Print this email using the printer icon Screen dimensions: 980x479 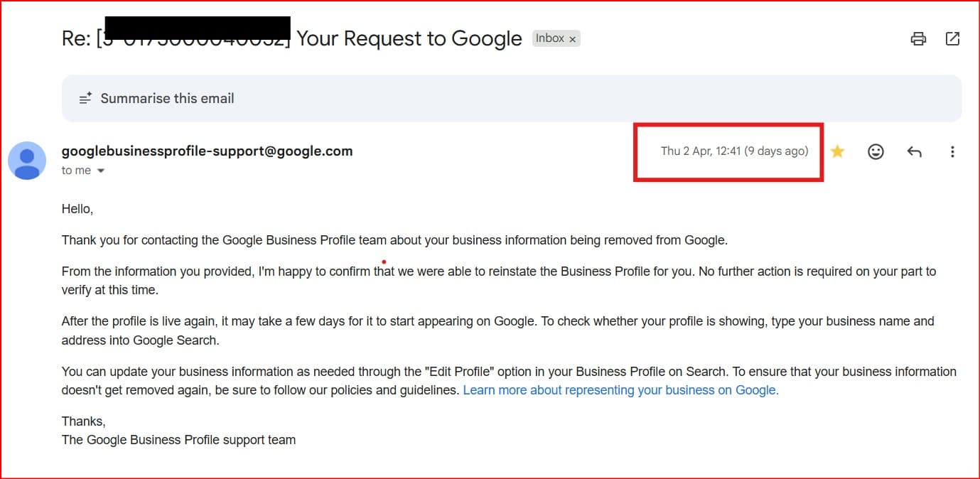(918, 39)
